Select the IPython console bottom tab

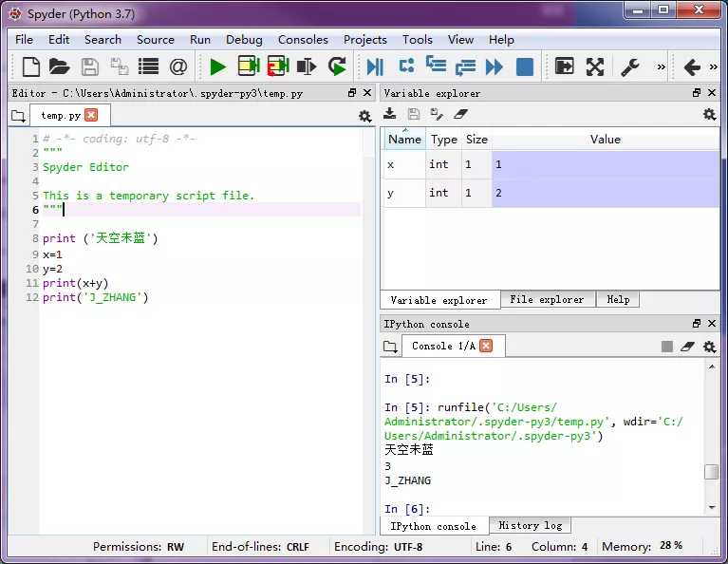(434, 526)
